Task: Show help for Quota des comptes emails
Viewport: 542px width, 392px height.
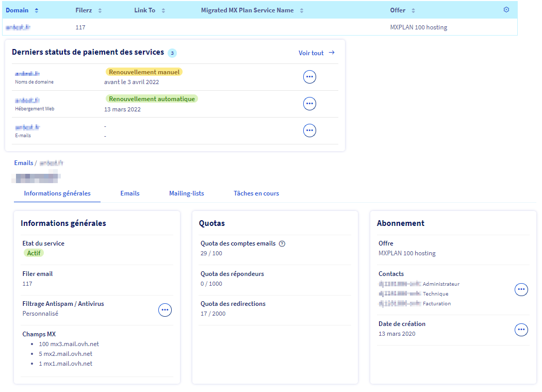Action: [x=282, y=244]
